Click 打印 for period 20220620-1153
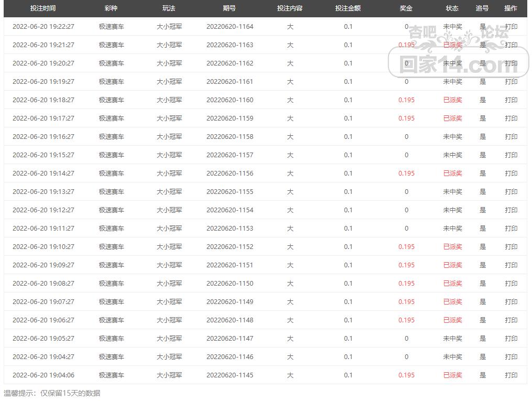 click(x=511, y=228)
